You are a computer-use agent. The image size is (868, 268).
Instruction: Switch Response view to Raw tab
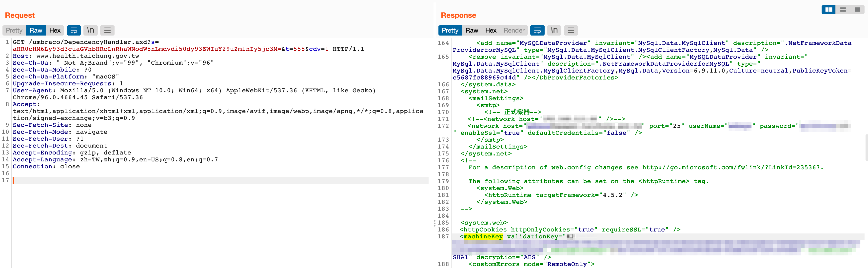[472, 30]
